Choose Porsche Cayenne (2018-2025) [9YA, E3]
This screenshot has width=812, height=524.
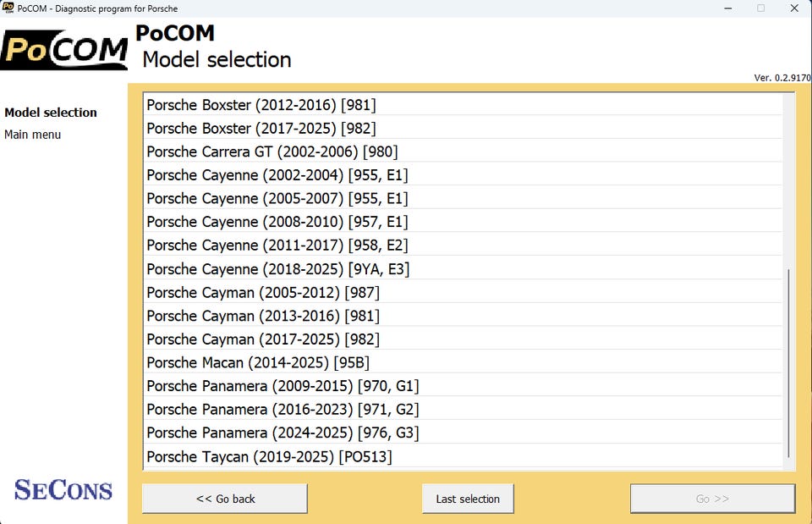click(x=278, y=269)
